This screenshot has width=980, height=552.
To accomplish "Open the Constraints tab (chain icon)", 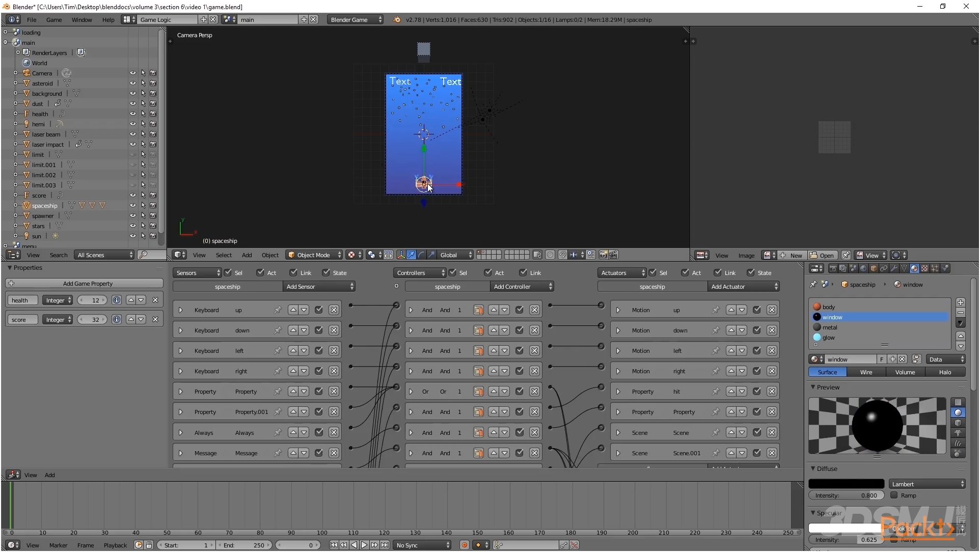I will click(x=884, y=268).
